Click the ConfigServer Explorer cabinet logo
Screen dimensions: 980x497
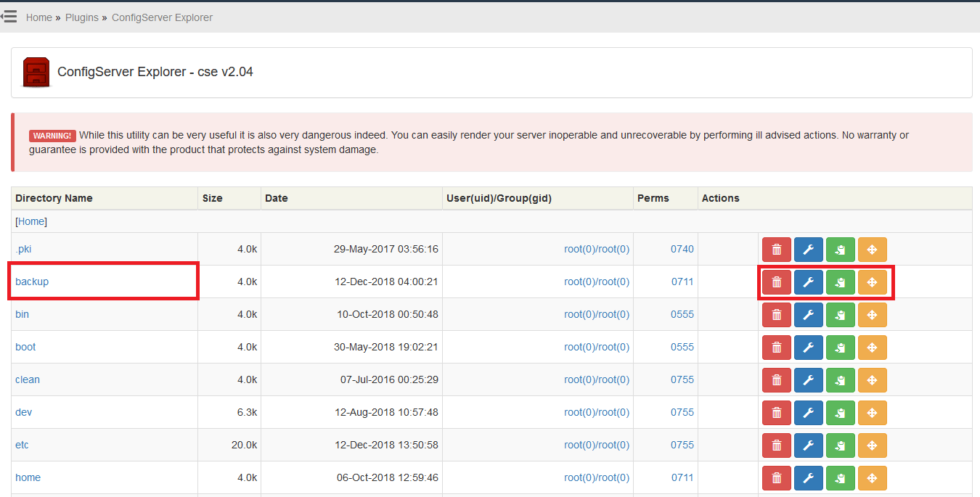[x=36, y=73]
